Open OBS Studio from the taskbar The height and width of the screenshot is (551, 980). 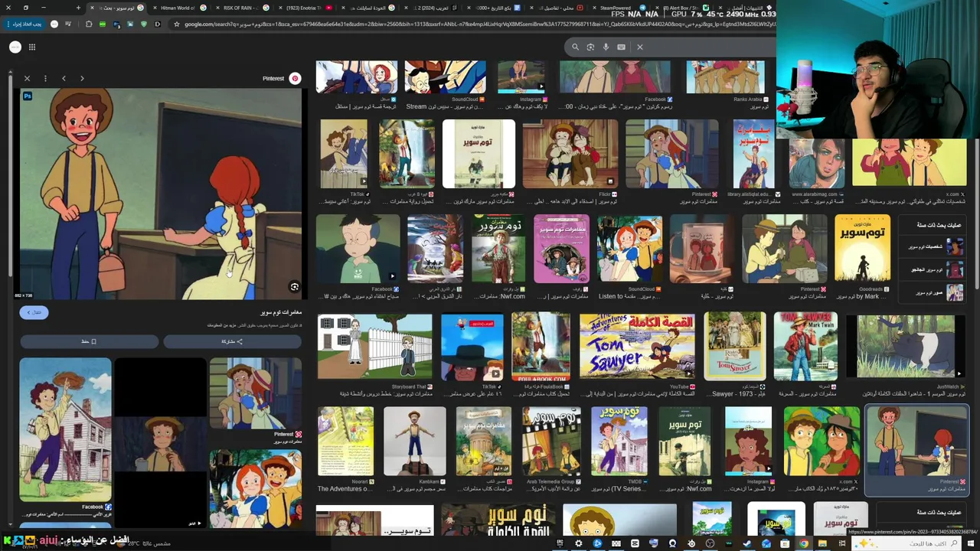[x=710, y=543]
